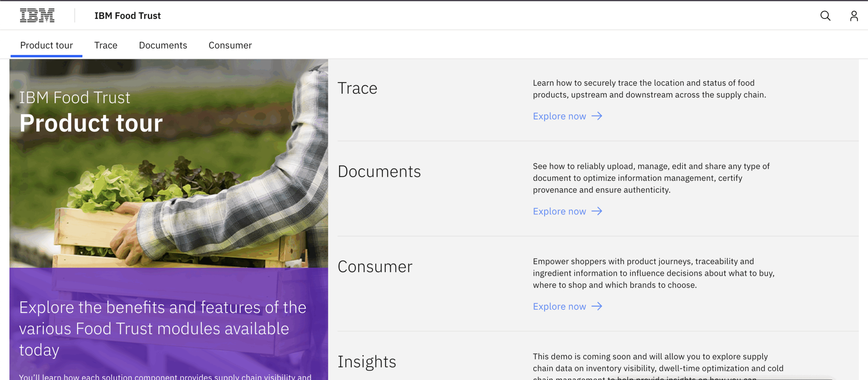
Task: Open the Documents tab
Action: click(163, 45)
